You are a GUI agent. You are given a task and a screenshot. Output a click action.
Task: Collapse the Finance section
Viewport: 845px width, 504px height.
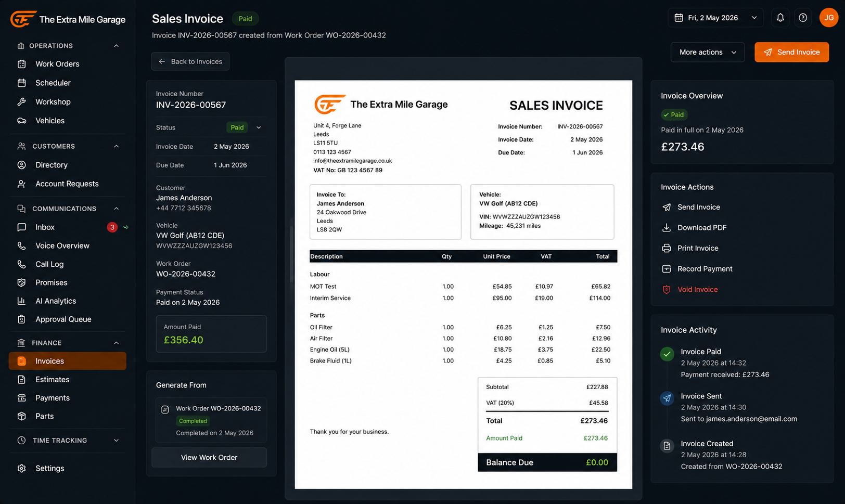point(117,343)
